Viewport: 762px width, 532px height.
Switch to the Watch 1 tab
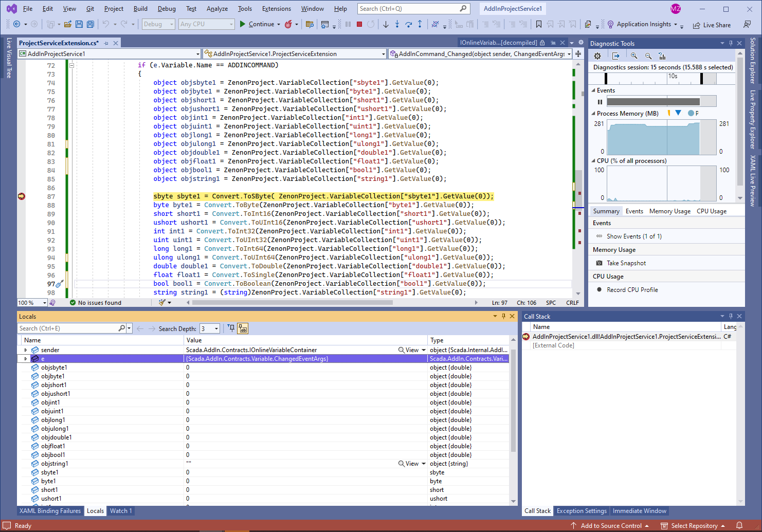[x=121, y=511]
